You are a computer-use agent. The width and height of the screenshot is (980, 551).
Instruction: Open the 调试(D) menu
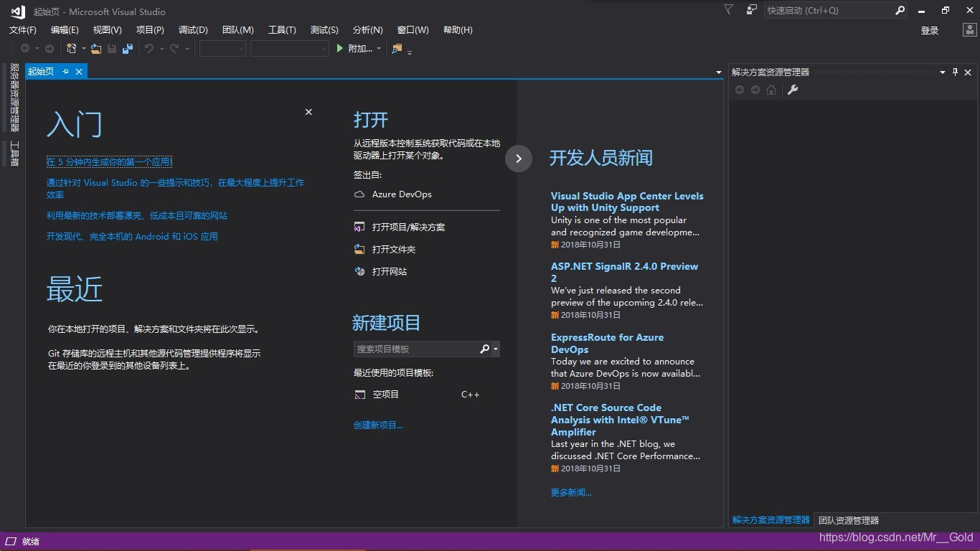click(193, 29)
